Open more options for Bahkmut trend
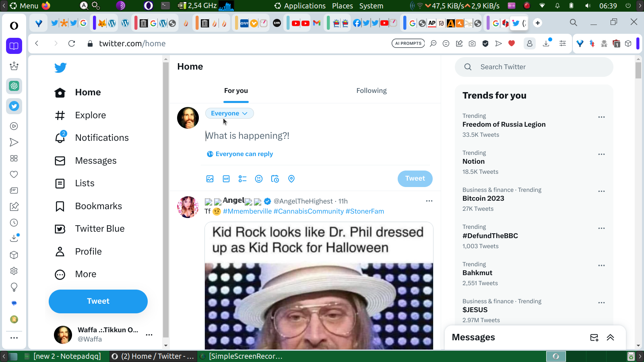The height and width of the screenshot is (362, 644). coord(601,265)
